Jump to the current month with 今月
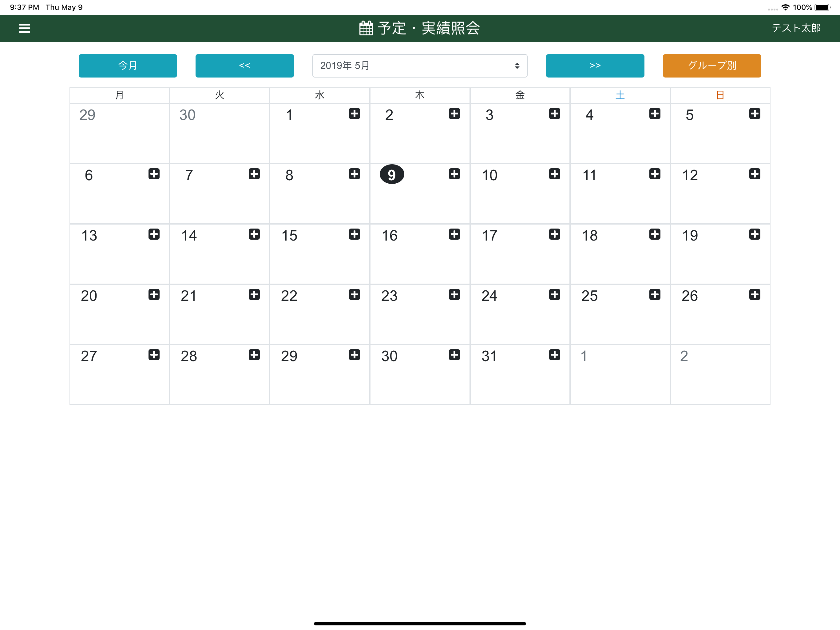Viewport: 840px width, 630px height. tap(128, 66)
